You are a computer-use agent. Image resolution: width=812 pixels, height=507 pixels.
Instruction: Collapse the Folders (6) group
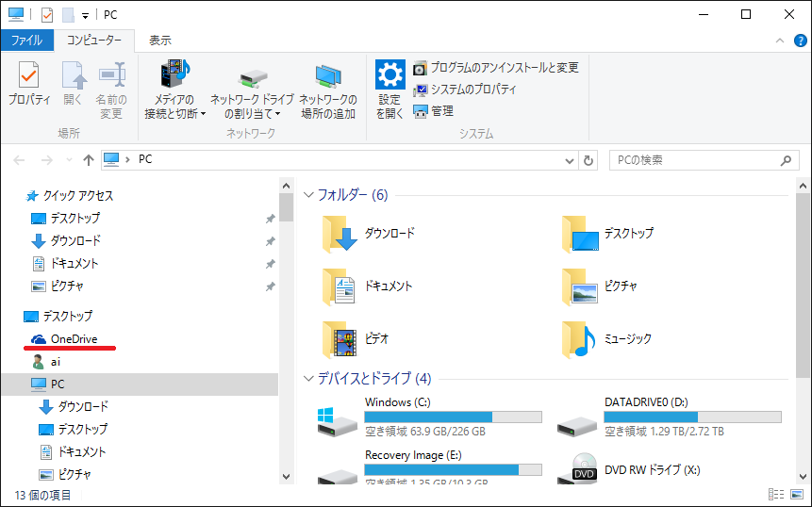tap(309, 196)
